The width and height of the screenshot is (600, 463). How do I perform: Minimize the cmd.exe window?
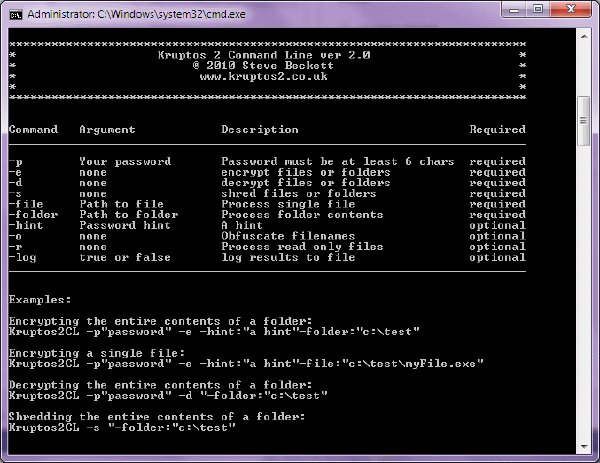coord(514,10)
